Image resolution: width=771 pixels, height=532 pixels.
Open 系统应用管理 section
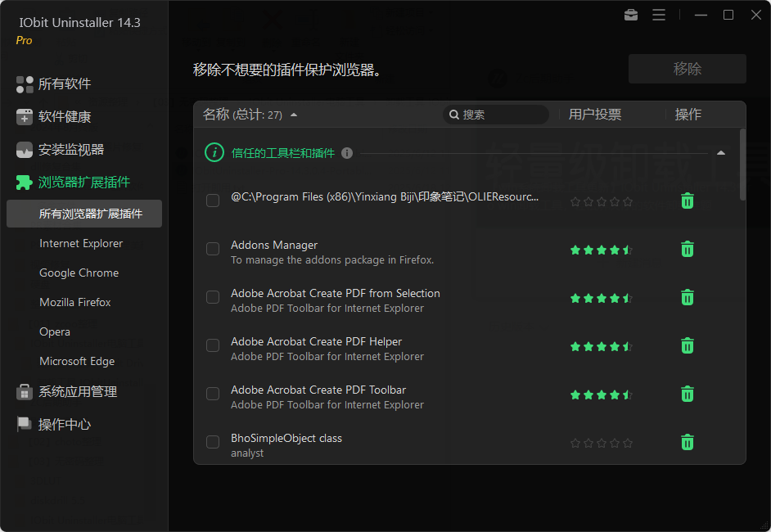point(78,392)
